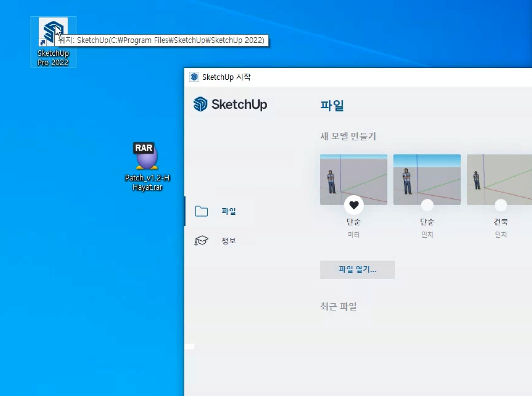This screenshot has height=396, width=532.
Task: Choose the 건축 인치 template thumbnail
Action: coord(499,180)
